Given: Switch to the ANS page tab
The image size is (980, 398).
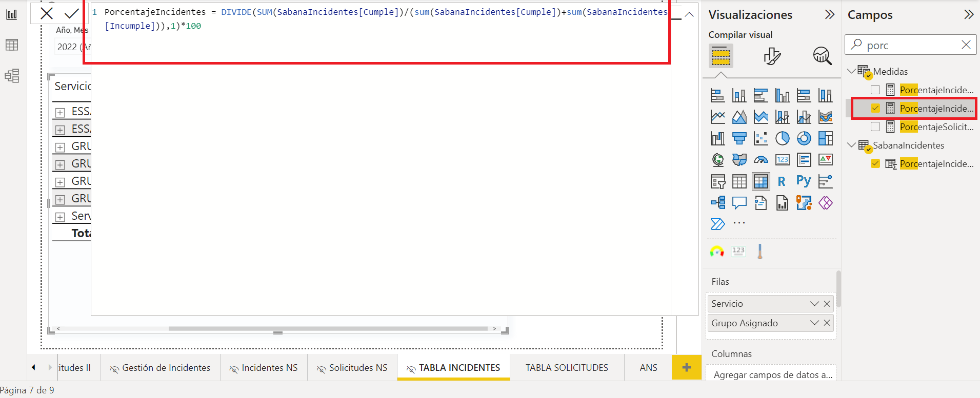Looking at the screenshot, I should click(x=648, y=368).
